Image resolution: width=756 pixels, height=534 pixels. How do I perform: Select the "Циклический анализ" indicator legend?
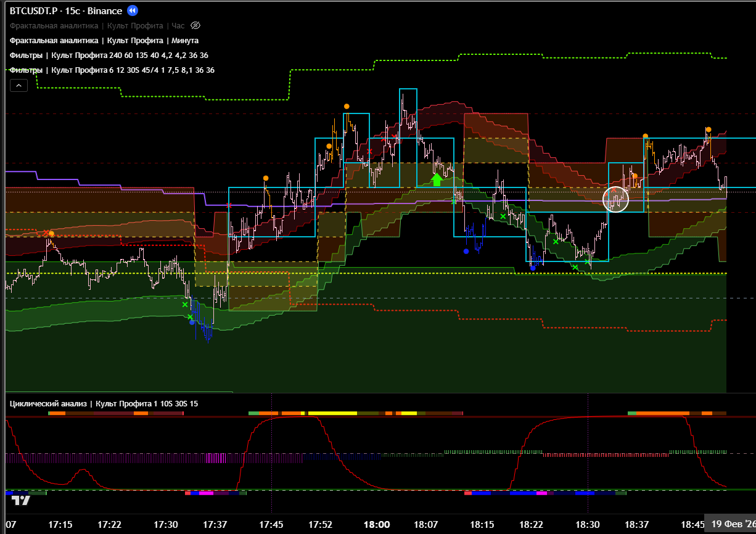click(x=104, y=404)
